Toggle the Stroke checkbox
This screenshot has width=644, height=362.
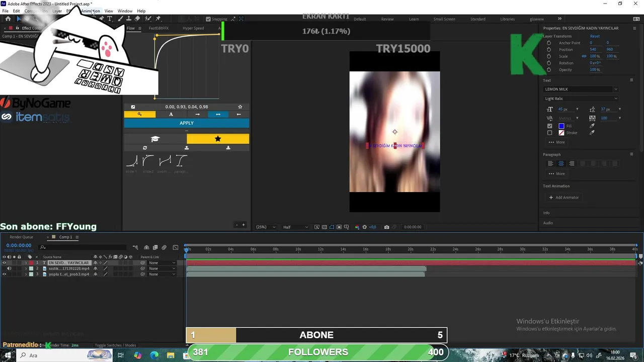point(549,133)
